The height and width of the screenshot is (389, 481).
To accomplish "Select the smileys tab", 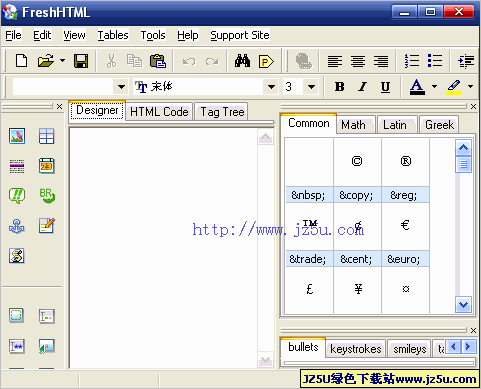I will click(x=410, y=349).
